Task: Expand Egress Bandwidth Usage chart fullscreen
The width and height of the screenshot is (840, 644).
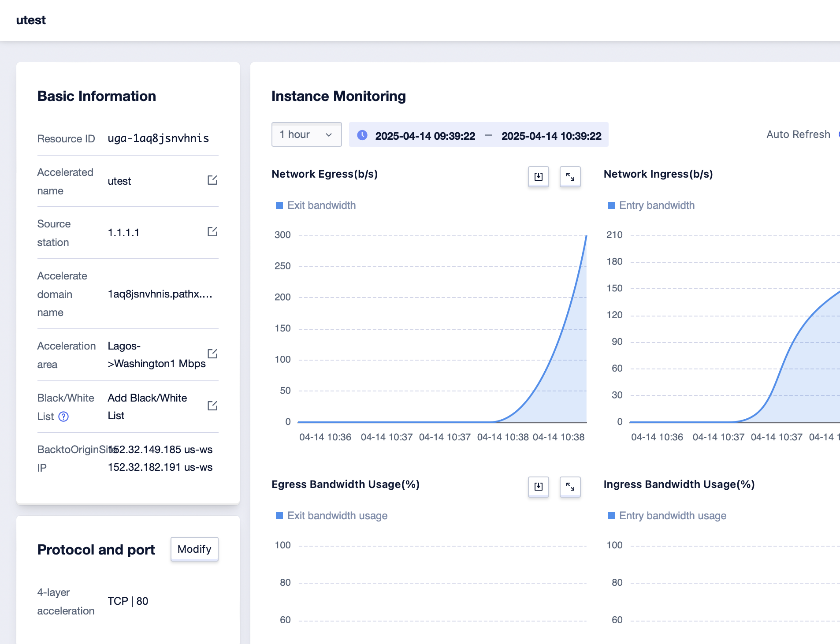Action: 570,487
